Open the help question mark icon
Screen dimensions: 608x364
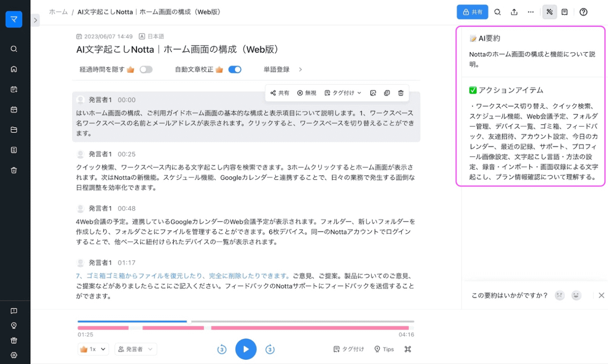(583, 12)
